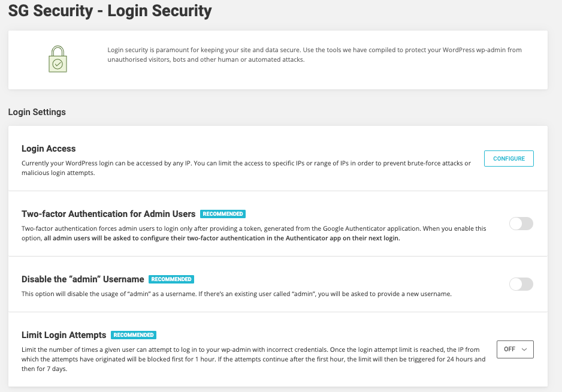Click the Disable the "admin" Username heading

tap(83, 279)
